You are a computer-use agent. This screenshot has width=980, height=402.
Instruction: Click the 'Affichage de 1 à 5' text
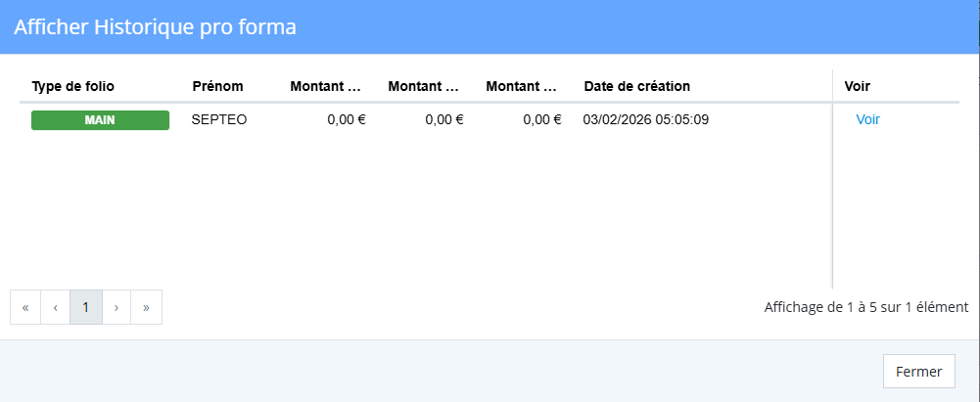[865, 307]
